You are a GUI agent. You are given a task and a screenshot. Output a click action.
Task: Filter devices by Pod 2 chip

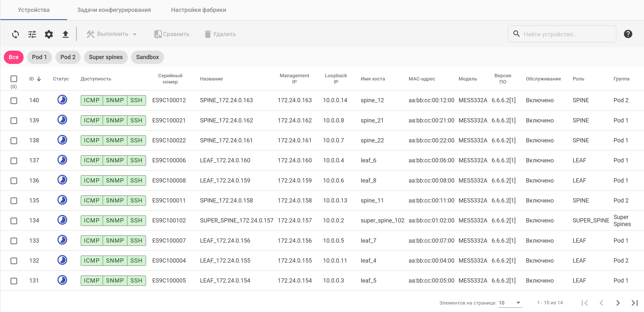(68, 57)
